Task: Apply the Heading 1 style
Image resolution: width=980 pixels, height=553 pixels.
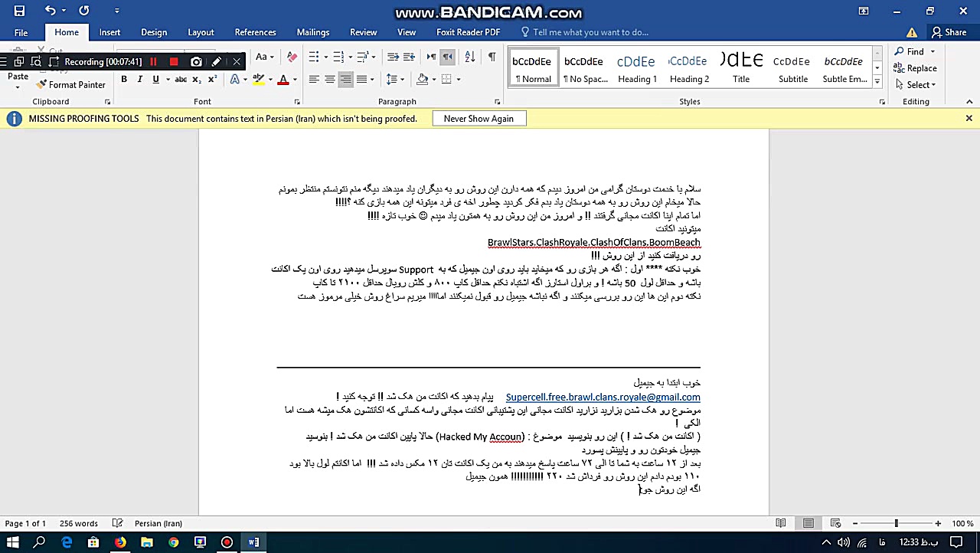Action: tap(637, 67)
